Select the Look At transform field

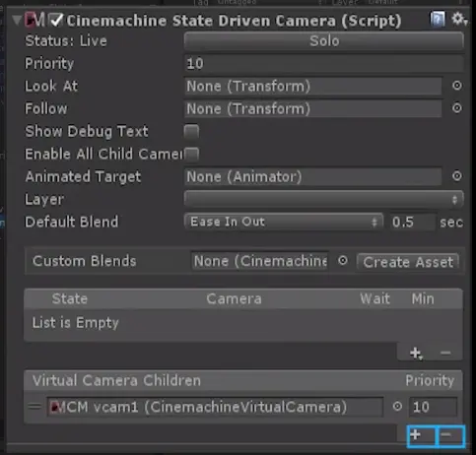point(313,87)
